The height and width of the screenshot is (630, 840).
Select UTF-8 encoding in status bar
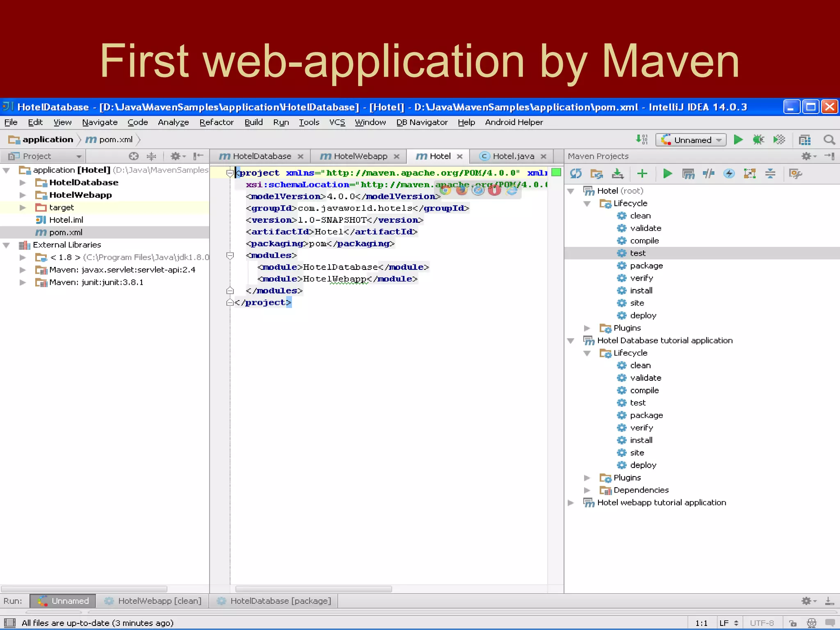click(x=762, y=623)
